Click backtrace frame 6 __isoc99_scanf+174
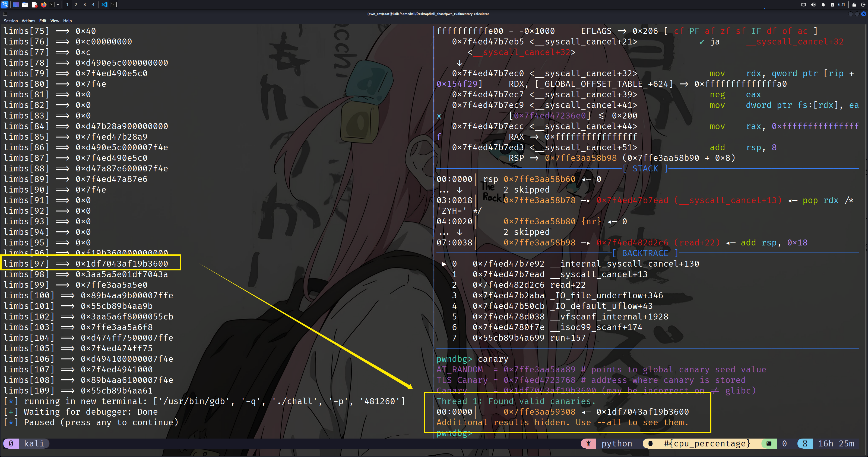 pyautogui.click(x=547, y=327)
